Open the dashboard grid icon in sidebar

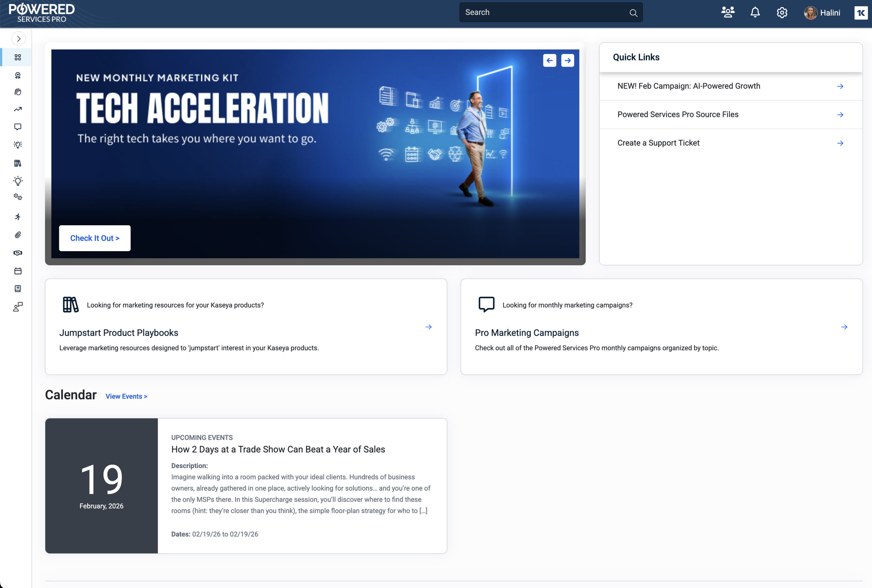coord(18,58)
